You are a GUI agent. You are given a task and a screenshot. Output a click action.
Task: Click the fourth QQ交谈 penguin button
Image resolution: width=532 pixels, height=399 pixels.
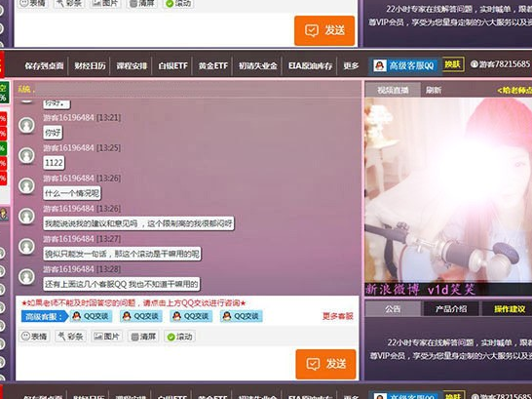[242, 316]
